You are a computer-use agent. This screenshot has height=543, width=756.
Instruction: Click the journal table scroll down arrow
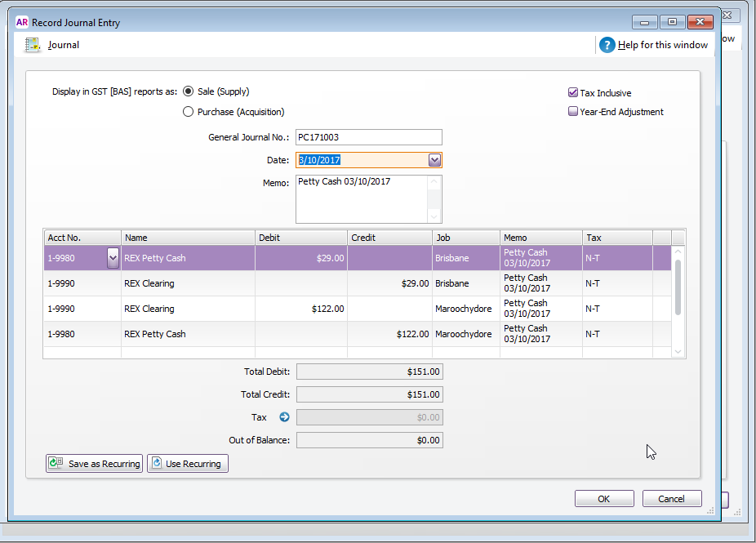coord(678,352)
